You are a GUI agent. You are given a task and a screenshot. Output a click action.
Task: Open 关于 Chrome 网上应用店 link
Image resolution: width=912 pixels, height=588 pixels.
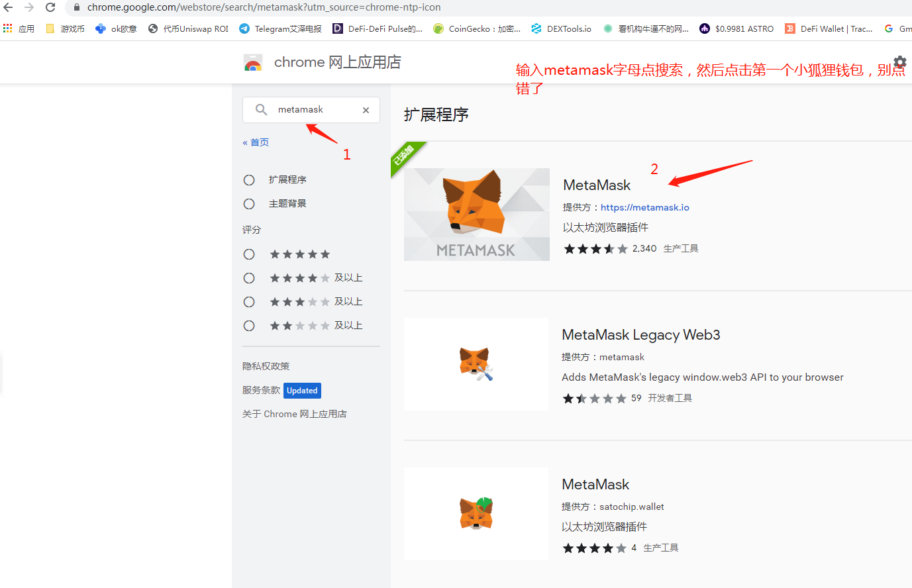(x=295, y=414)
